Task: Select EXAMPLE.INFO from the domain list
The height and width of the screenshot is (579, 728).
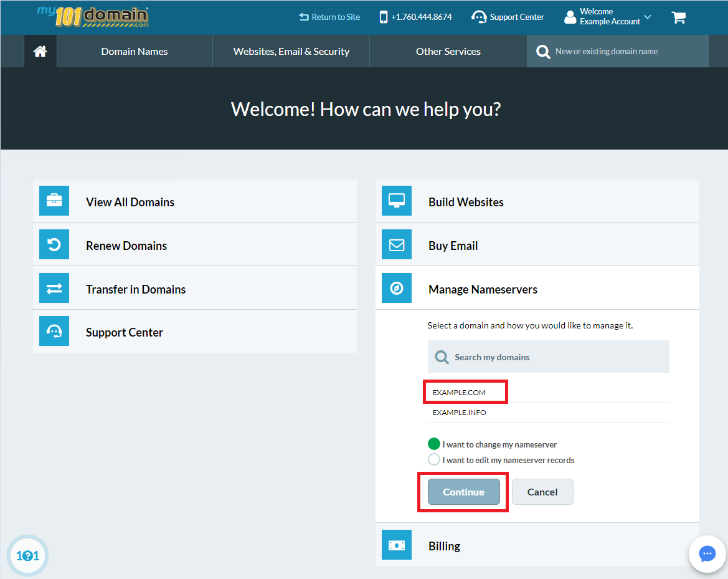Action: 460,413
